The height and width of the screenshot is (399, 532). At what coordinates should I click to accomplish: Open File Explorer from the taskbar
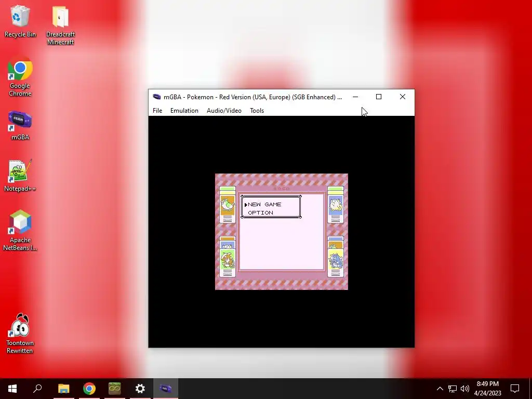click(x=63, y=389)
